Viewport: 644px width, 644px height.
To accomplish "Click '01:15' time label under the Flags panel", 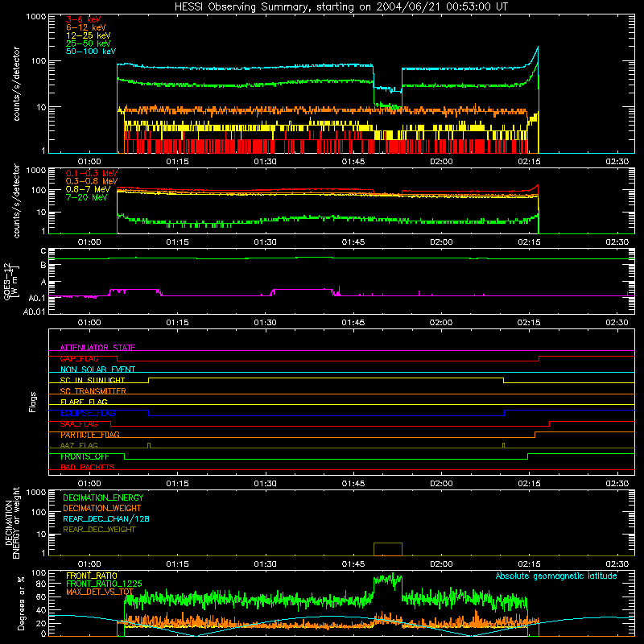I will [177, 484].
